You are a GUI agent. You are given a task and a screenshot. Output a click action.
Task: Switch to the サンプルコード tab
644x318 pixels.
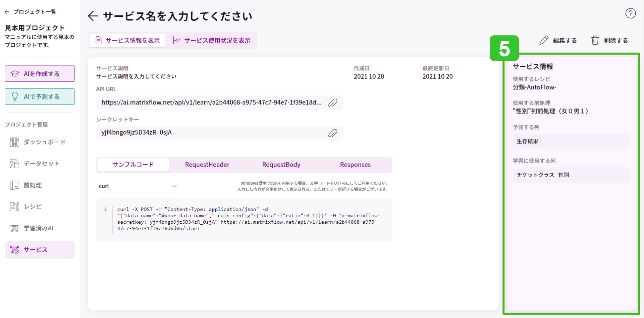pyautogui.click(x=133, y=165)
